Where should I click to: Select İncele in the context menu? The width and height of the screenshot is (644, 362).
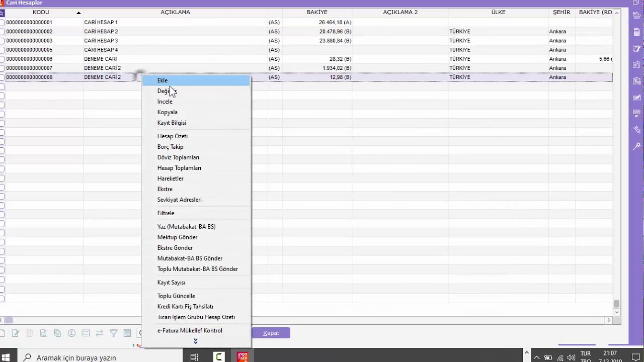196,102
